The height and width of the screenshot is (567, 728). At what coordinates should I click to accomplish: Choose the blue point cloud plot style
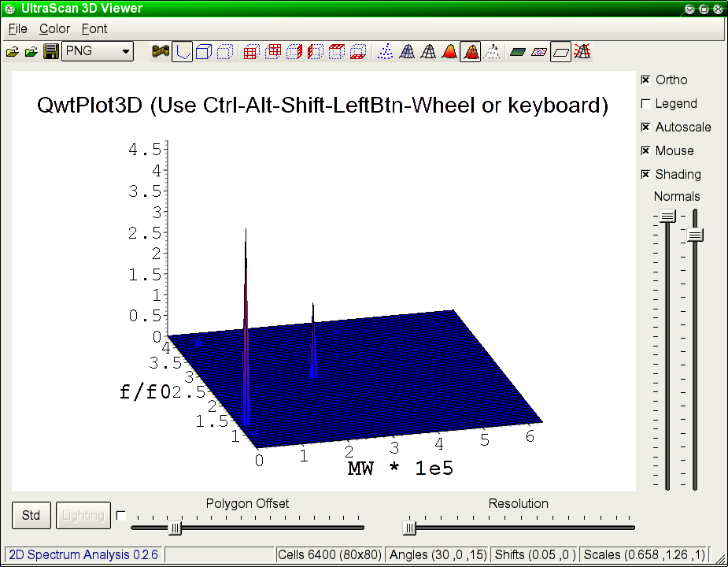[386, 52]
